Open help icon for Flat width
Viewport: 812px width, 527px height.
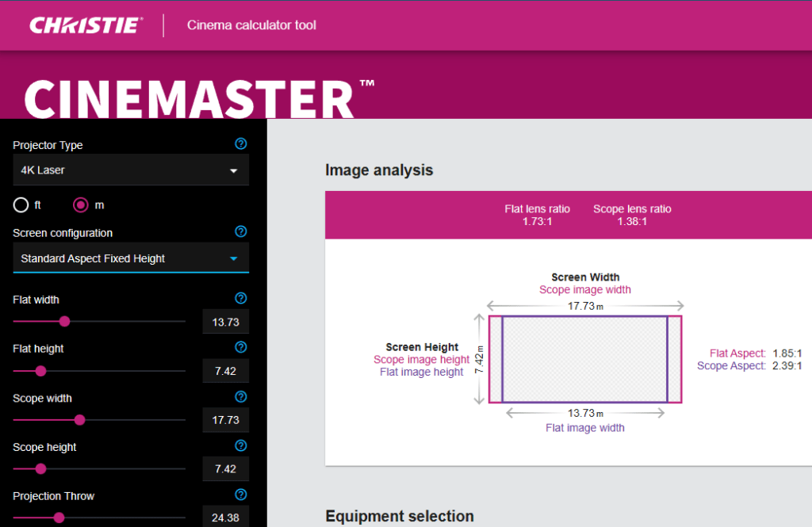coord(241,298)
